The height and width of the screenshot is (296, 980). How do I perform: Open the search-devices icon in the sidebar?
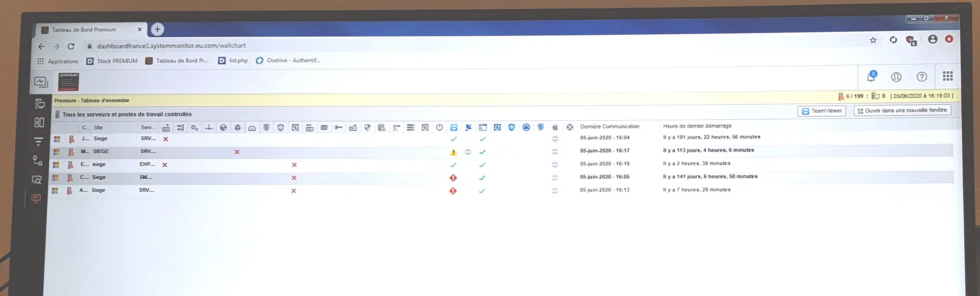[37, 179]
